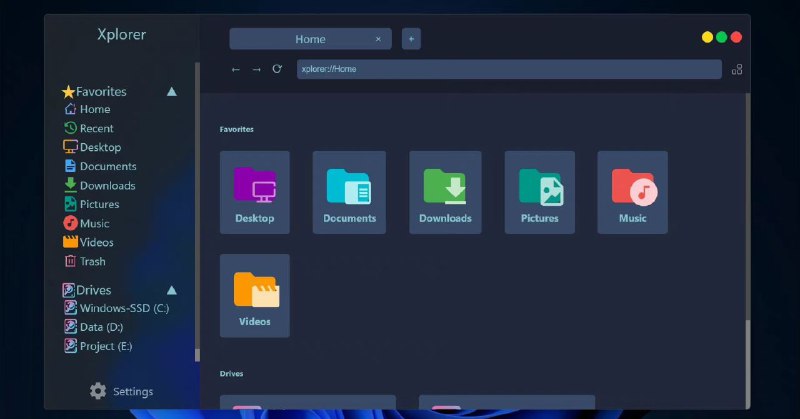This screenshot has width=800, height=419.
Task: Collapse the Favorites section arrow
Action: pos(172,92)
